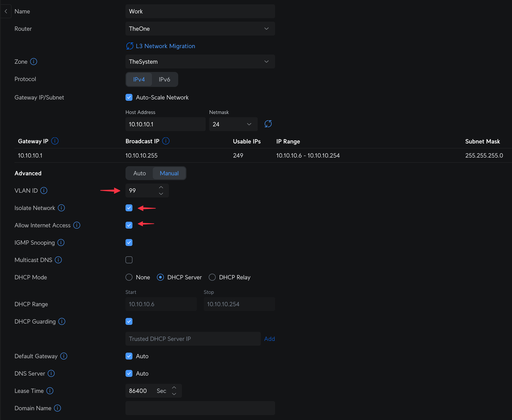Click the back arrow icon

click(6, 11)
